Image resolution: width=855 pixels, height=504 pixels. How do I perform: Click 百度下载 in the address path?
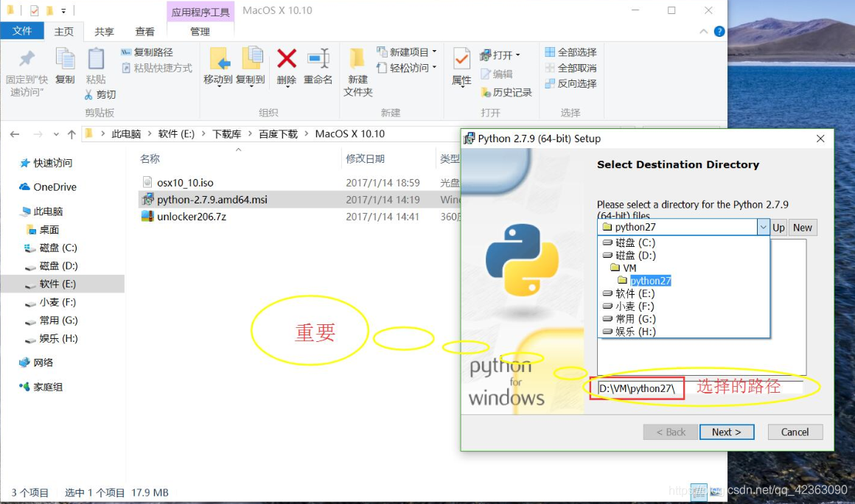(278, 134)
